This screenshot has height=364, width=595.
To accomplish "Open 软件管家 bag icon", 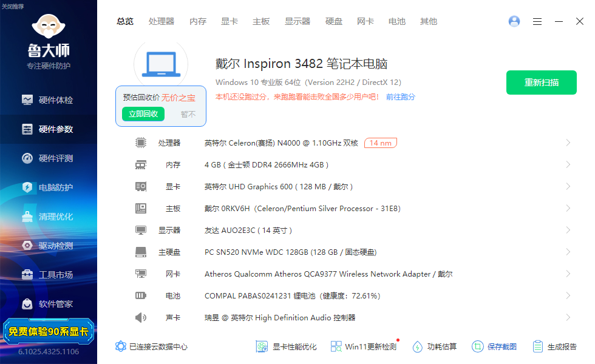I will [27, 304].
